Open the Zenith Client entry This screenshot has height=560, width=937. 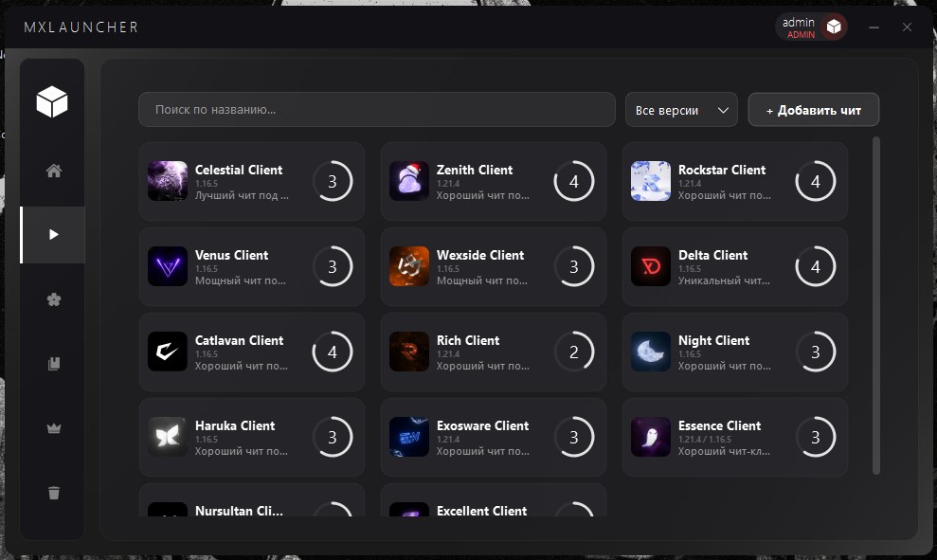tap(493, 181)
